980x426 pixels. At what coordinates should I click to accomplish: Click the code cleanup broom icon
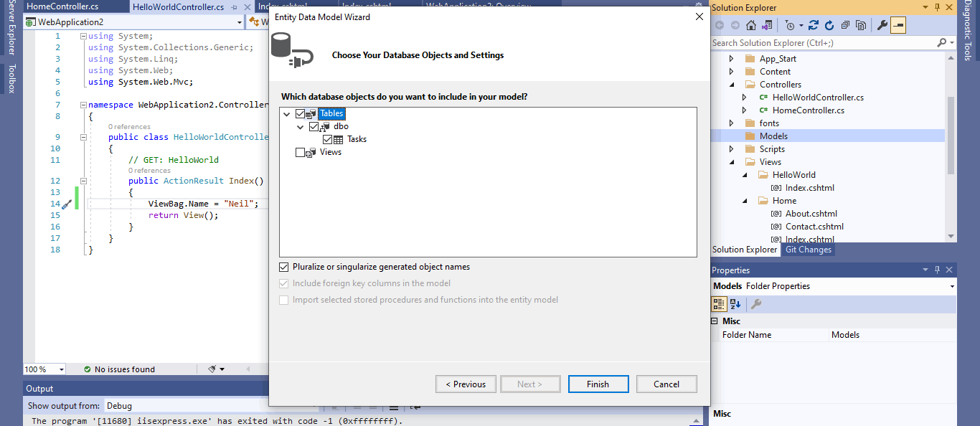pyautogui.click(x=213, y=369)
